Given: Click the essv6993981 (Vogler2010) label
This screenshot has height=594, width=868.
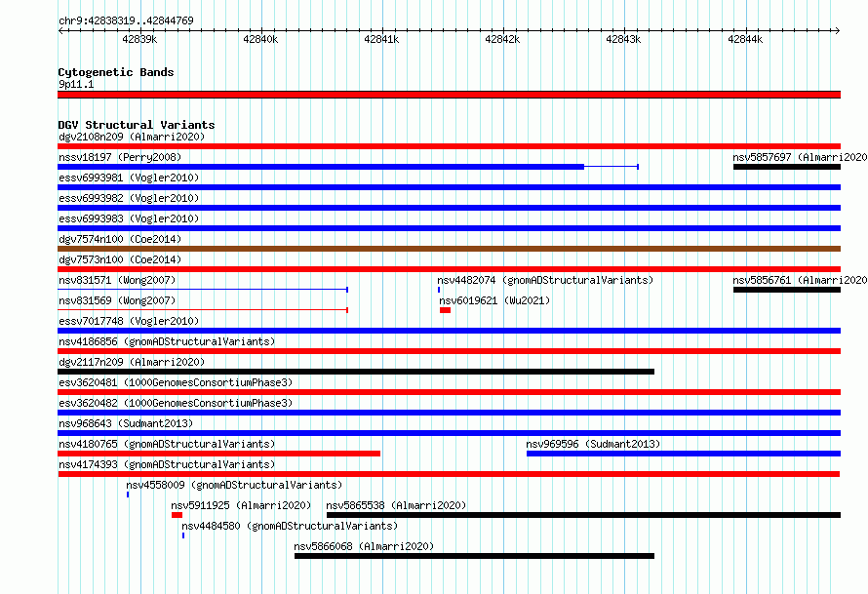Looking at the screenshot, I should pos(129,178).
